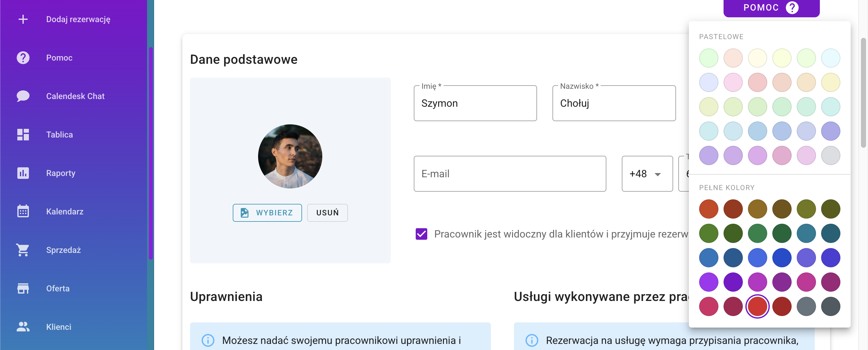Click the employee profile photo thumbnail

click(x=290, y=156)
